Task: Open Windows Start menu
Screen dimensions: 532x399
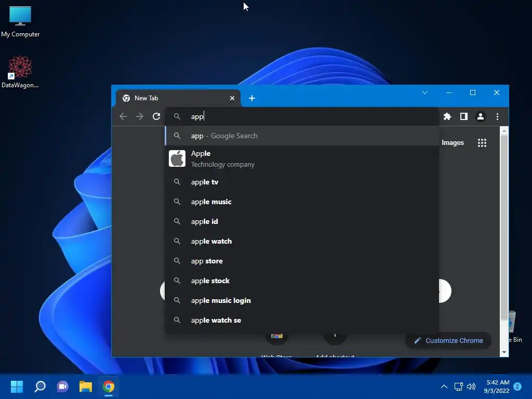Action: pos(17,387)
